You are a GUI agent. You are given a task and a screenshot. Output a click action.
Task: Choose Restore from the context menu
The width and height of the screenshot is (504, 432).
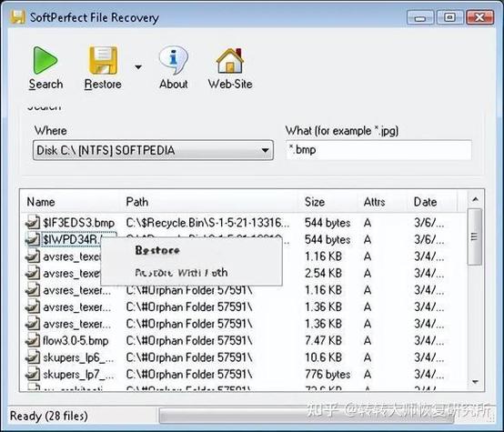(x=157, y=250)
